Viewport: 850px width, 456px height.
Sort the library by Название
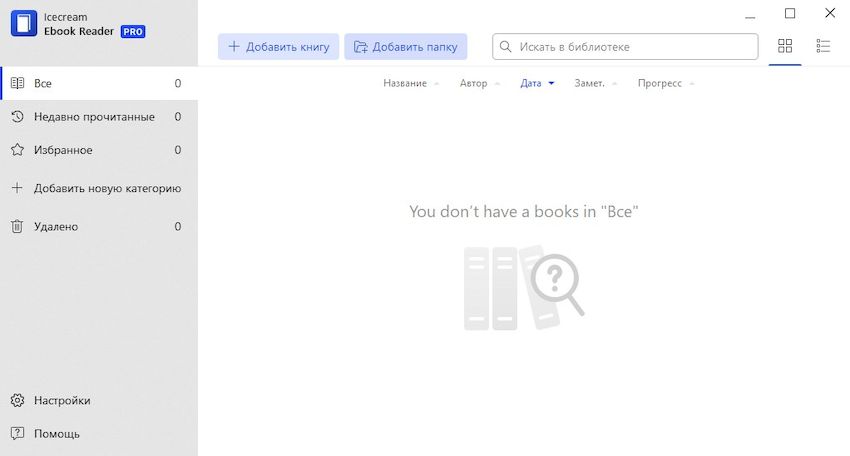click(x=405, y=83)
